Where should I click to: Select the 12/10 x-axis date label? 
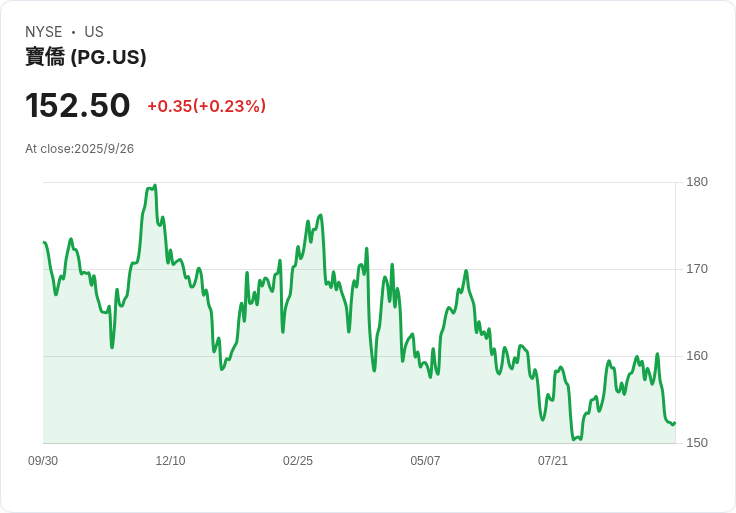(170, 461)
